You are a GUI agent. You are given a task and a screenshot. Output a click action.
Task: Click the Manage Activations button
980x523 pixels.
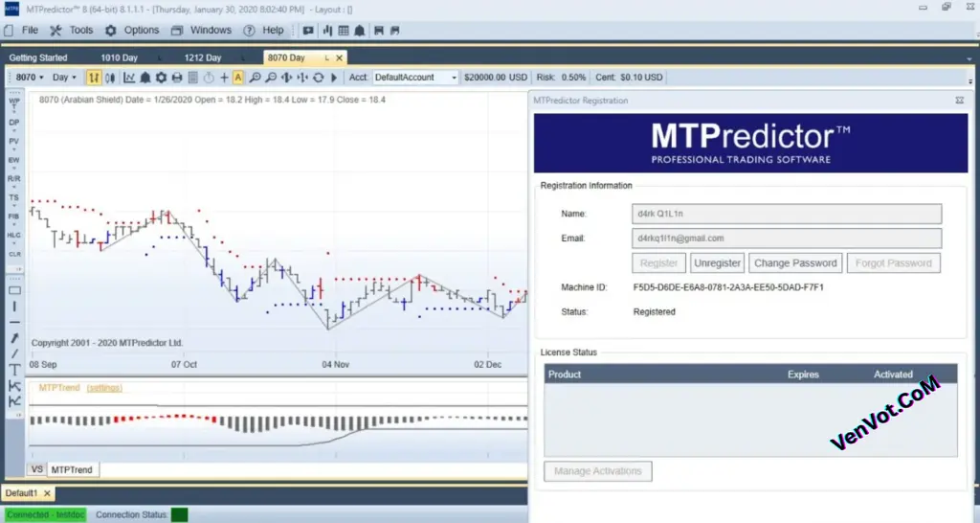point(598,471)
